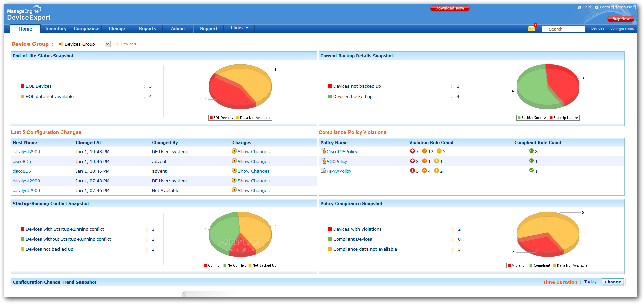
Task: Open the CiscoIOSPolicy policy name link
Action: [x=342, y=152]
